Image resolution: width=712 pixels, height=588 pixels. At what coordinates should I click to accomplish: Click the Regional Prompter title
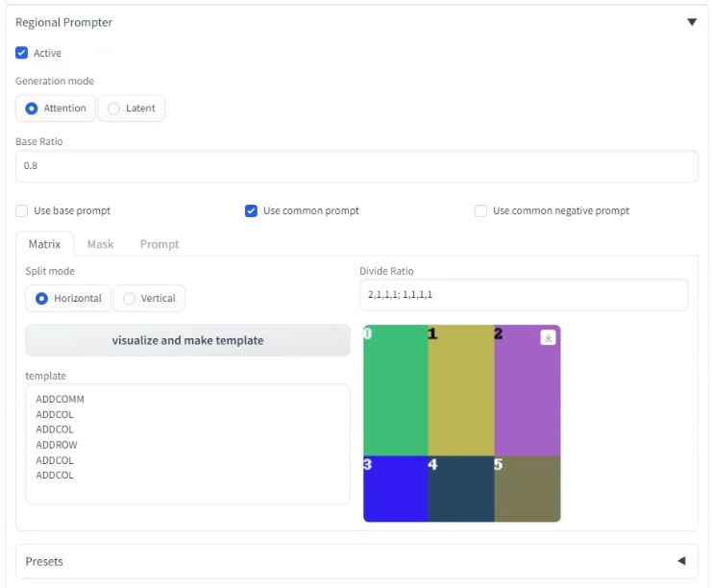pos(63,22)
